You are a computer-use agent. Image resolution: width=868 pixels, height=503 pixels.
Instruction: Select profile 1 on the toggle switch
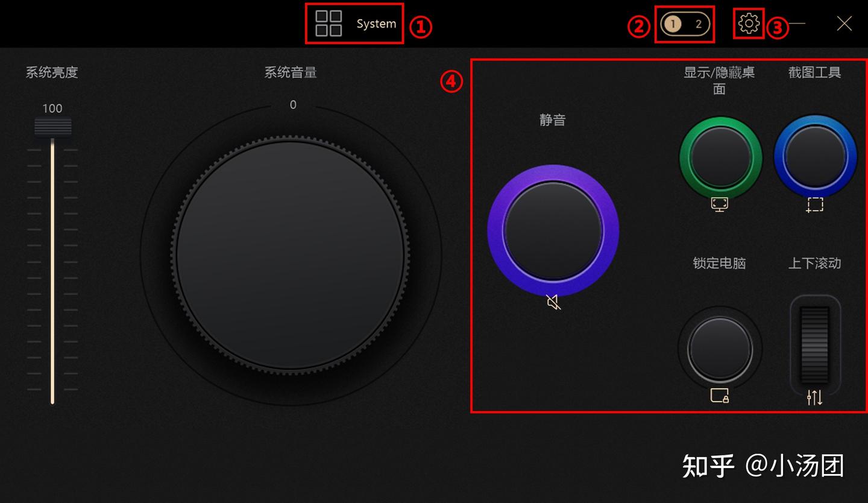[674, 25]
